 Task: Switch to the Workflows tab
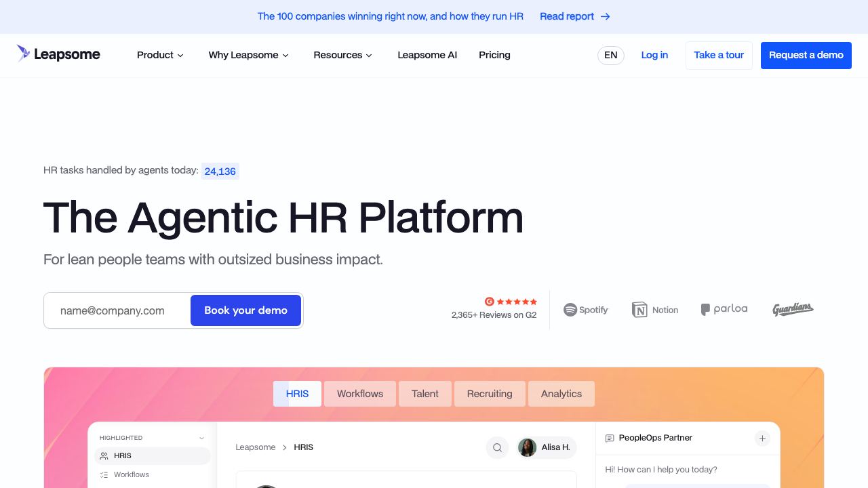(360, 394)
